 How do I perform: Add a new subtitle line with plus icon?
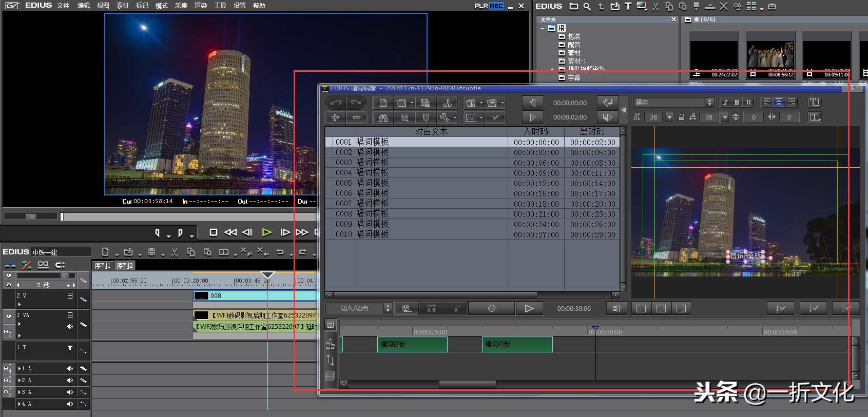coord(335,117)
